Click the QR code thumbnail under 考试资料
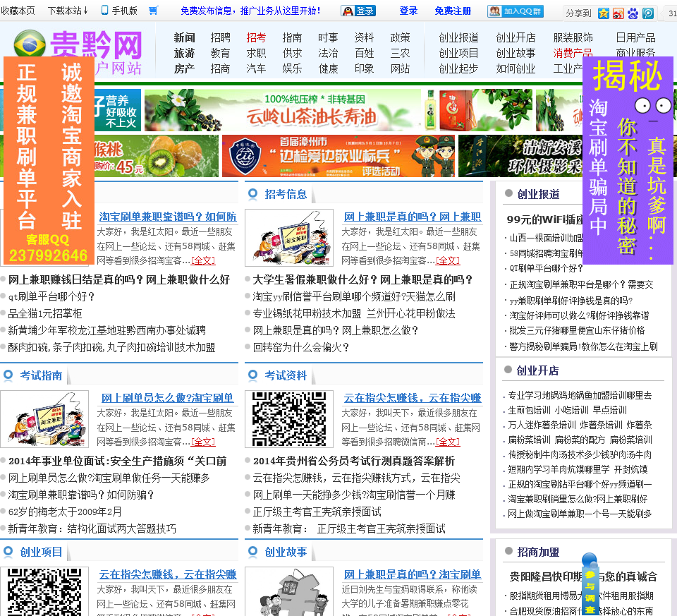The height and width of the screenshot is (616, 677). [x=289, y=419]
